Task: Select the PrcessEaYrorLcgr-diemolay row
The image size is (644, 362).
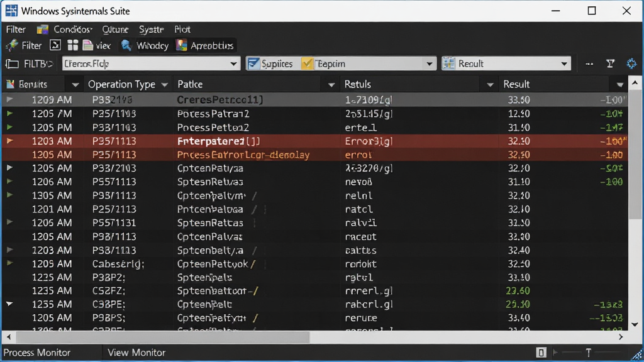Action: (315, 155)
